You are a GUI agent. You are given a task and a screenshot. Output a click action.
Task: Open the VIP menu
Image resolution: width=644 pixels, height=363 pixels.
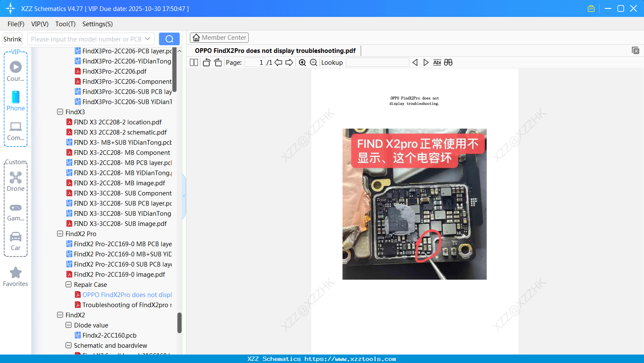40,24
